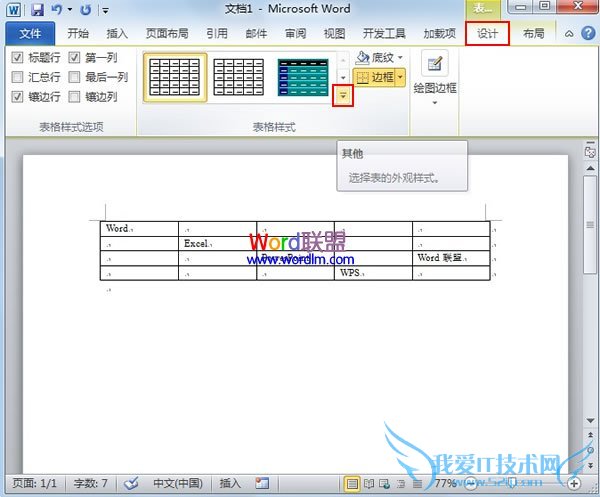Minimize the ribbon with the caret icon
The height and width of the screenshot is (497, 600).
[569, 34]
